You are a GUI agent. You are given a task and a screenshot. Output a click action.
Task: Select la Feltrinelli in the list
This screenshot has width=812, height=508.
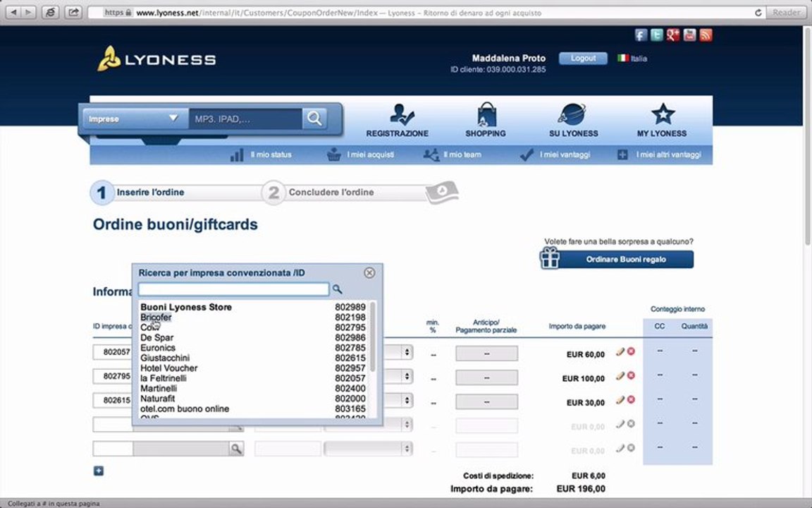click(x=163, y=378)
